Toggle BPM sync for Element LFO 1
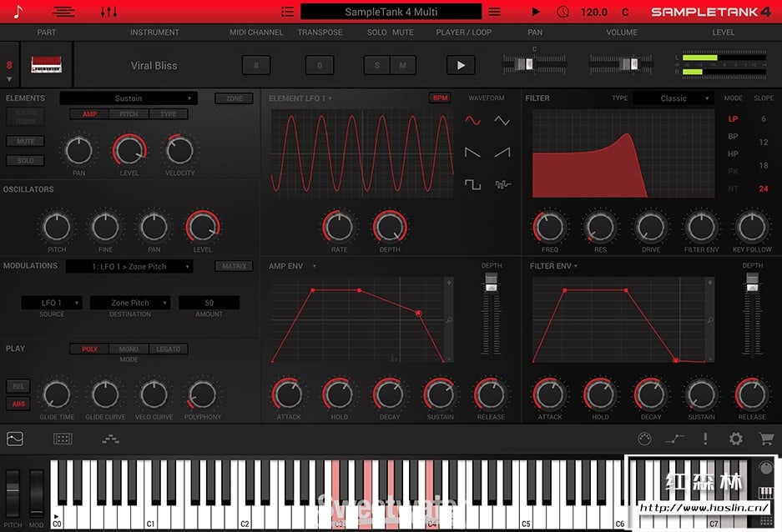The image size is (782, 532). pyautogui.click(x=440, y=98)
